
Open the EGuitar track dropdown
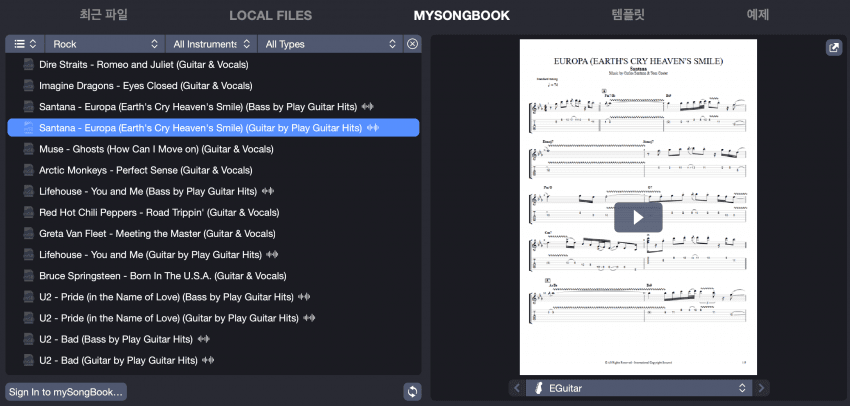coord(639,388)
